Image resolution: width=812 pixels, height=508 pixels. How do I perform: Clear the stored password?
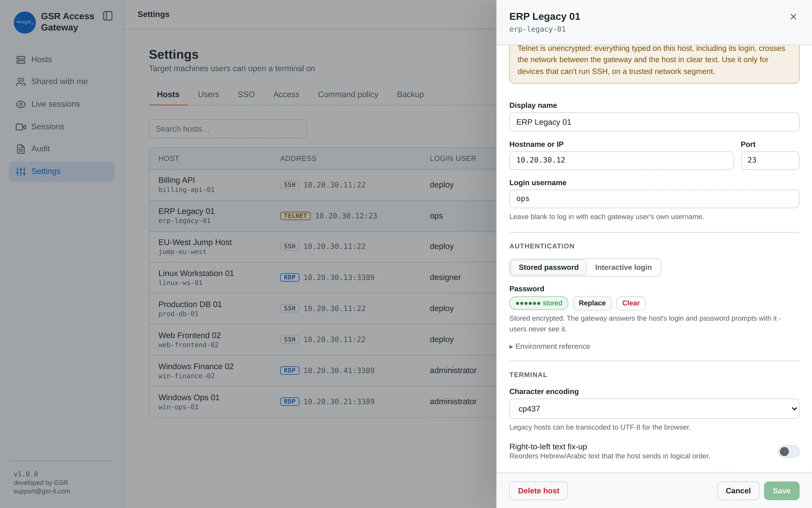click(631, 303)
